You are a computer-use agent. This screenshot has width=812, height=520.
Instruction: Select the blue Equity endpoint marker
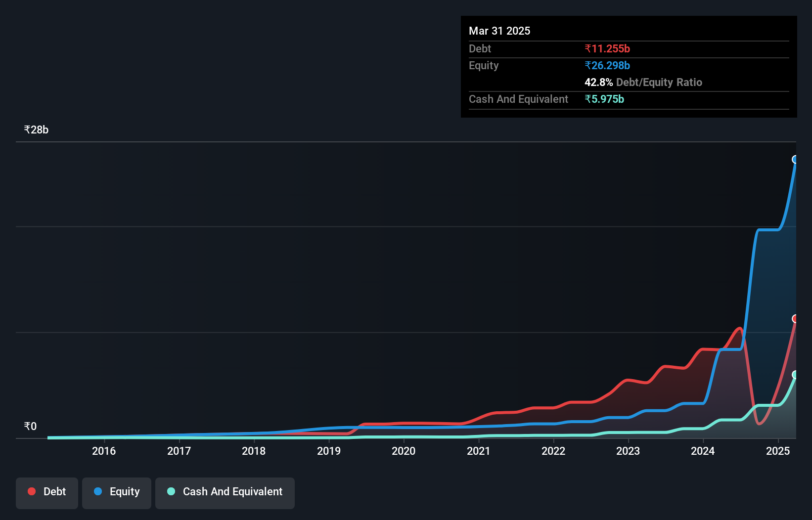coord(795,159)
